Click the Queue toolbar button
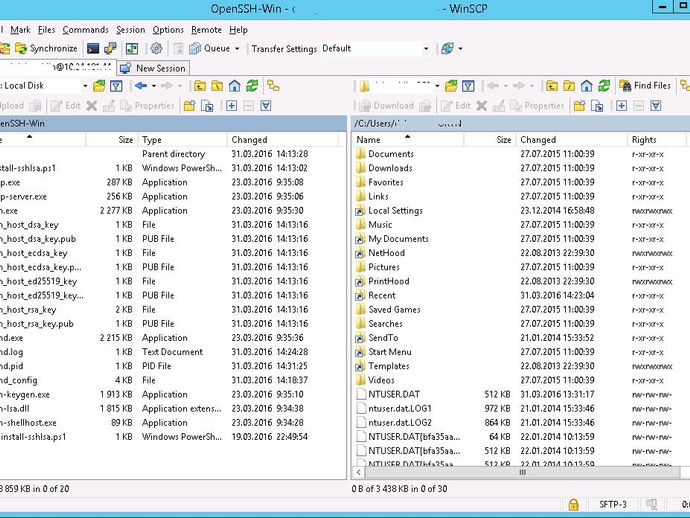The image size is (690, 518). pyautogui.click(x=210, y=48)
